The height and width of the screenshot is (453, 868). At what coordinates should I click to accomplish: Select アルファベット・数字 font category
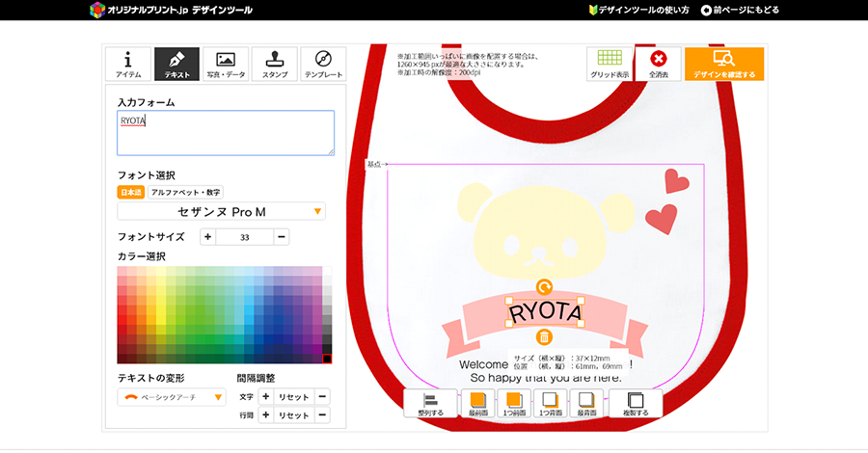tap(185, 192)
